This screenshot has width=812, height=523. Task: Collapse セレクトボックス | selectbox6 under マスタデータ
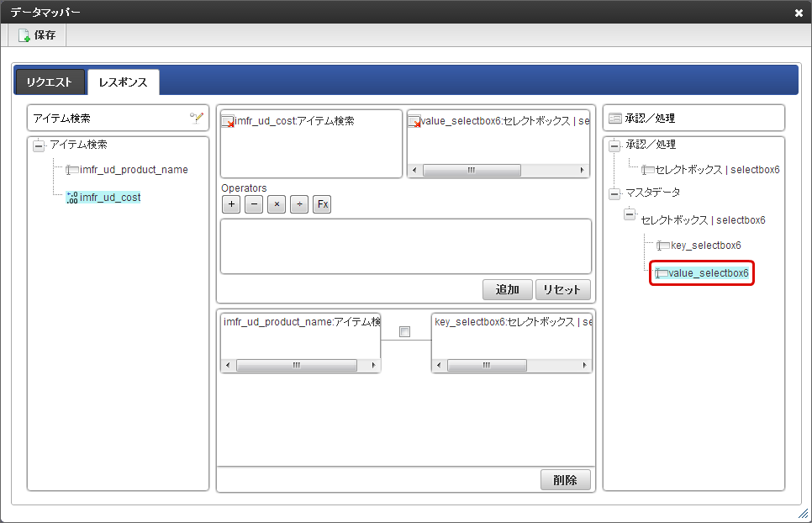click(630, 214)
